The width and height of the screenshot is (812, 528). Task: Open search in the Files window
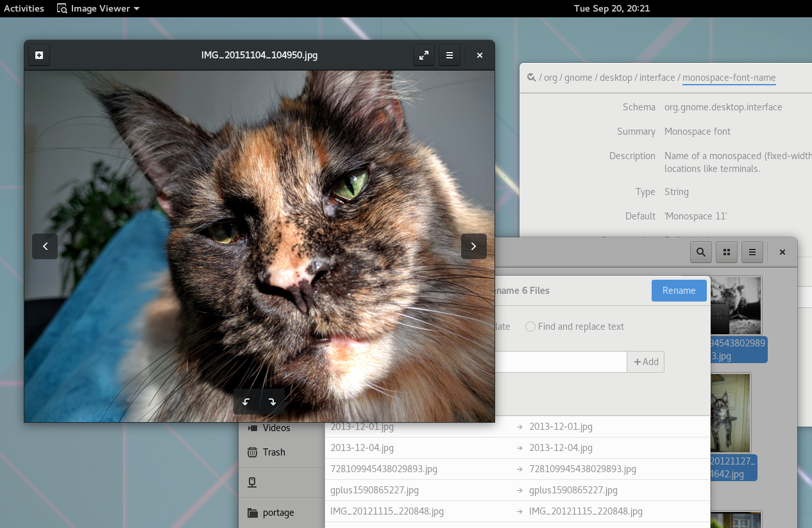coord(701,252)
